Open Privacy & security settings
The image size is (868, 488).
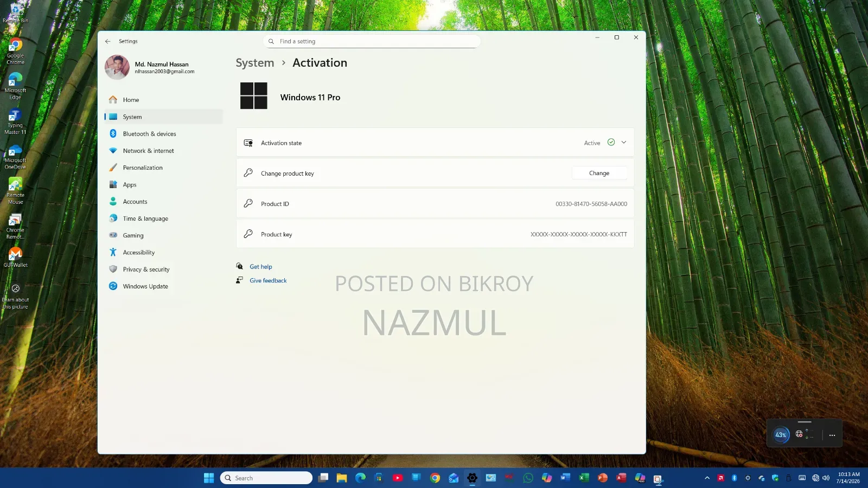(163, 269)
